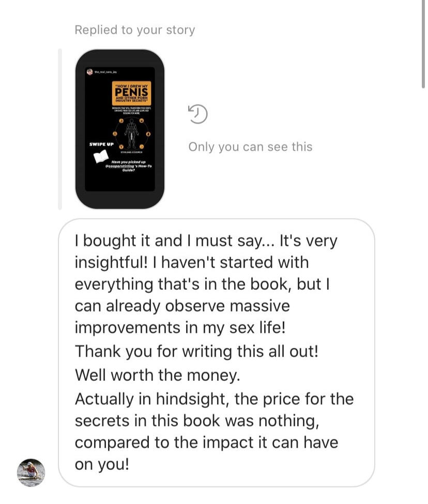Tap the top-left orange circle around figure

(x=121, y=121)
